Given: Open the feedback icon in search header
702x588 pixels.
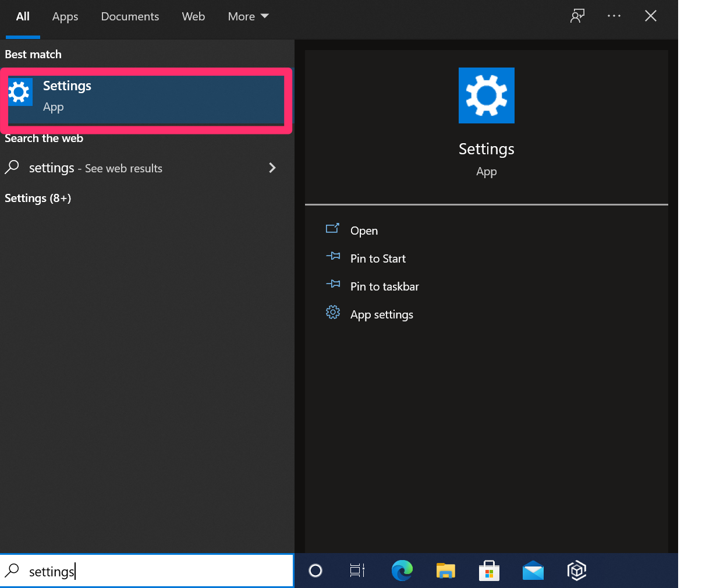Looking at the screenshot, I should tap(577, 16).
